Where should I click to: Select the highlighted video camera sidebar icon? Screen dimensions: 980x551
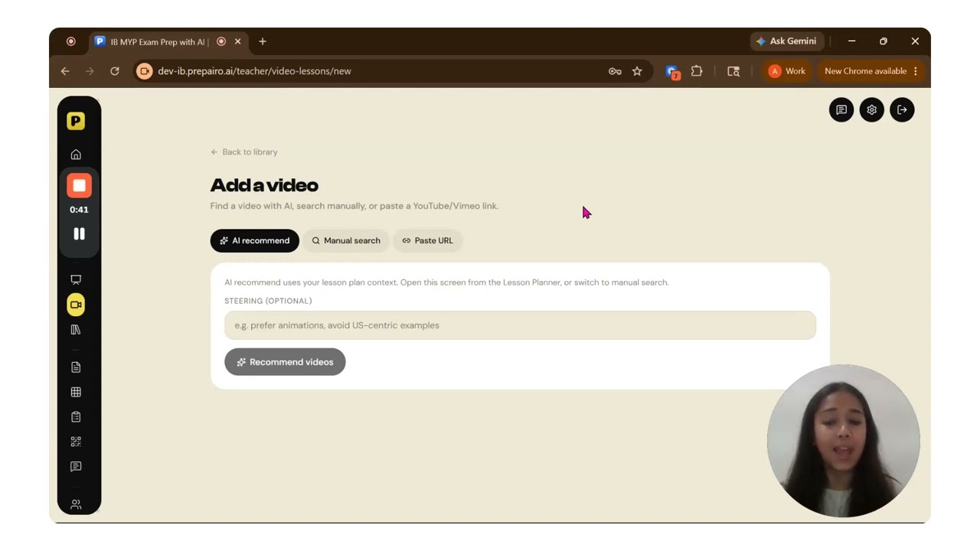pyautogui.click(x=76, y=305)
